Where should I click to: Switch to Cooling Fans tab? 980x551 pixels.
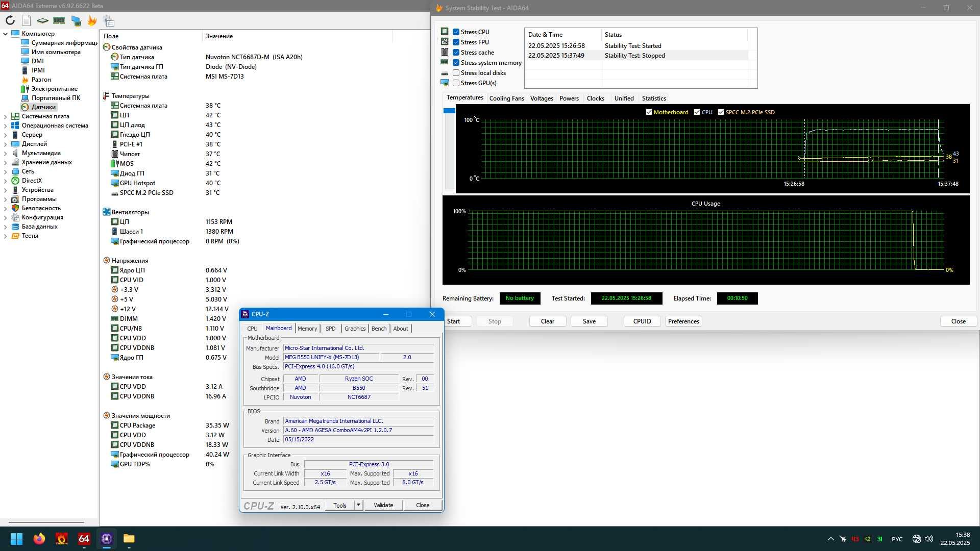pos(506,98)
